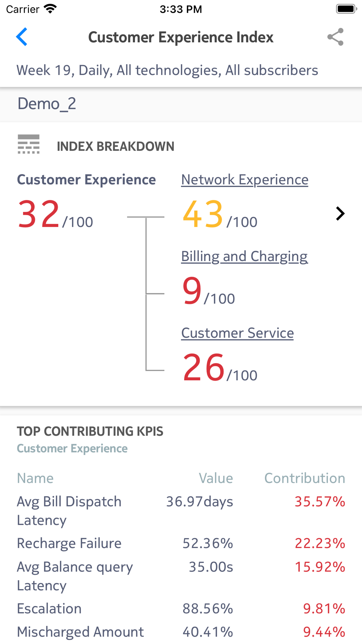Tap the blue back arrow icon
This screenshot has width=362, height=644.
tap(22, 37)
